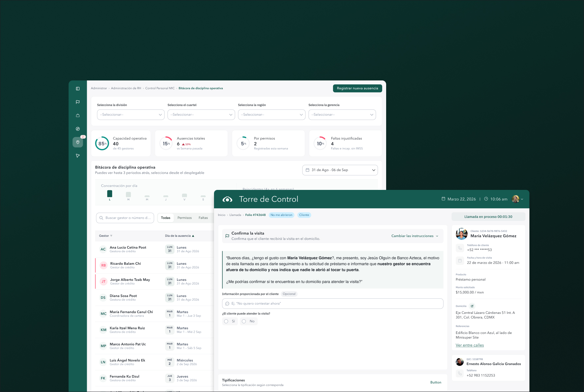Sort by the Gestor column header

coord(106,236)
